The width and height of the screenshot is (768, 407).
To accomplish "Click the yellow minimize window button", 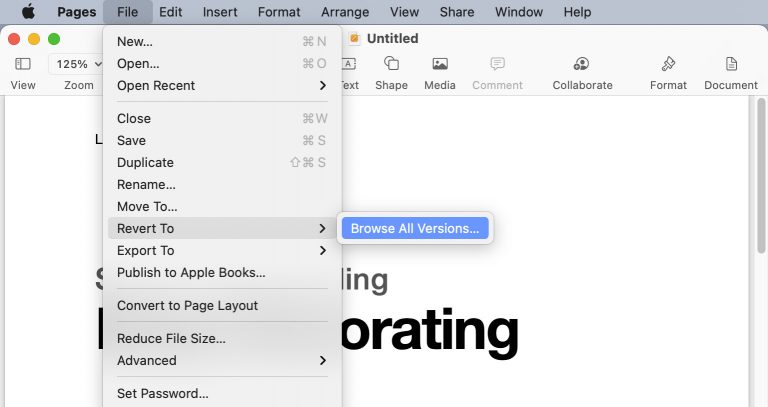I will pos(34,39).
